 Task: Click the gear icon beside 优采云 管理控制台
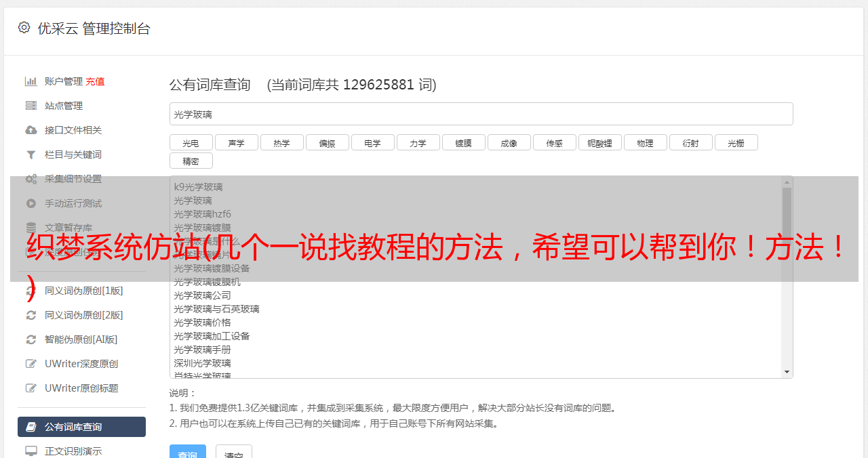(24, 28)
